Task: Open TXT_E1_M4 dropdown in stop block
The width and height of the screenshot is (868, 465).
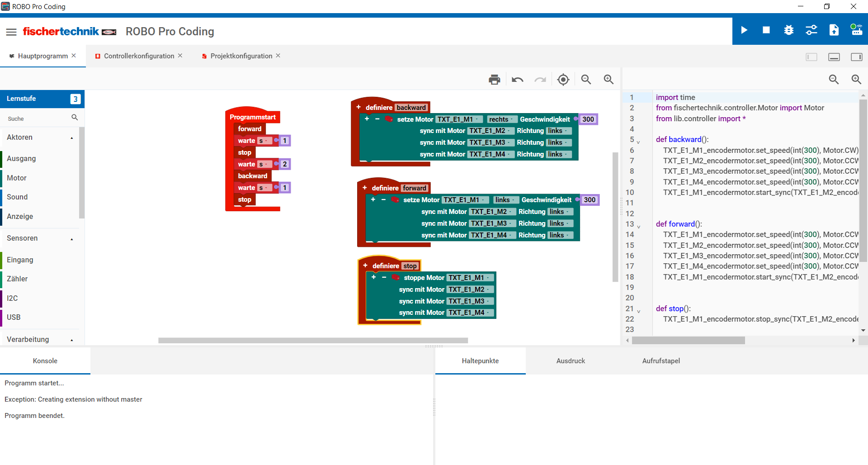Action: pos(470,313)
